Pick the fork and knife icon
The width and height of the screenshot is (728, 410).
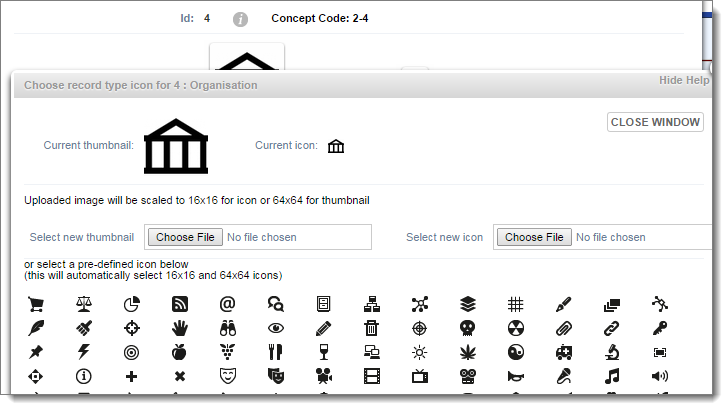click(x=276, y=352)
